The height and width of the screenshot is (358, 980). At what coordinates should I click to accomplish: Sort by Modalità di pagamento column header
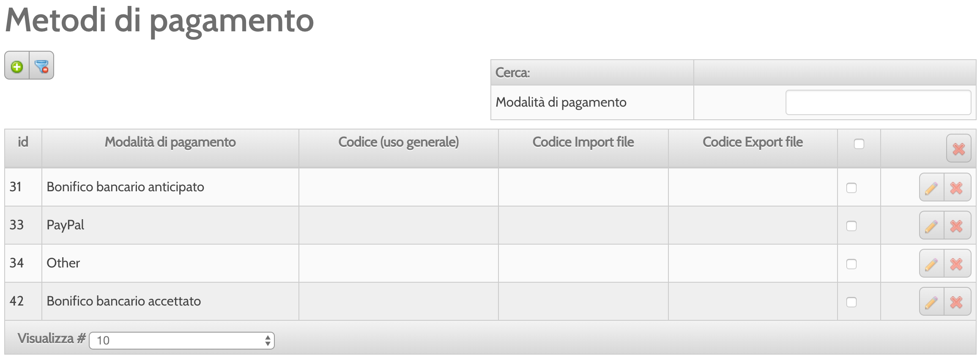(x=170, y=142)
